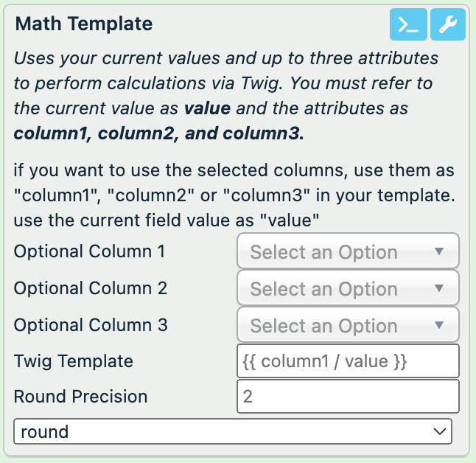Click the wrench settings icon button
The width and height of the screenshot is (476, 463).
pos(447,25)
